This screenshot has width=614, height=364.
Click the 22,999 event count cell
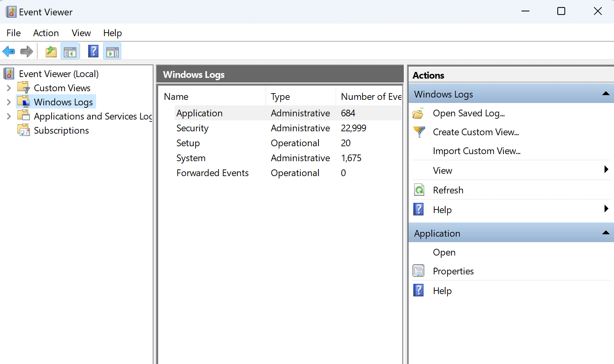coord(353,128)
